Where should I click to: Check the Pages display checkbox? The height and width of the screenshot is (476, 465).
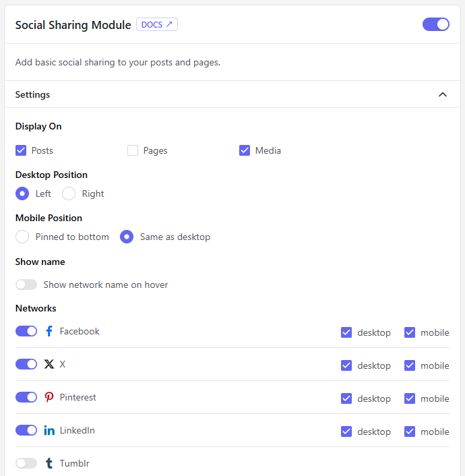(133, 150)
